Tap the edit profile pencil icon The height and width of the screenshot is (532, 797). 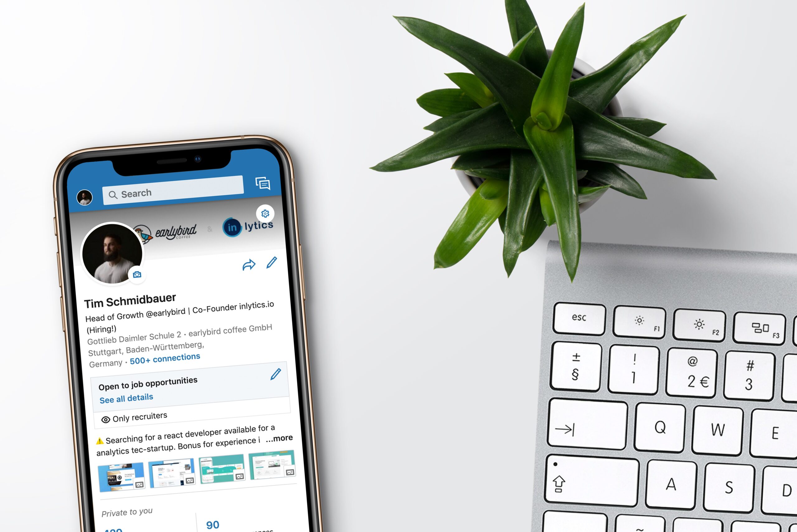[x=271, y=263]
